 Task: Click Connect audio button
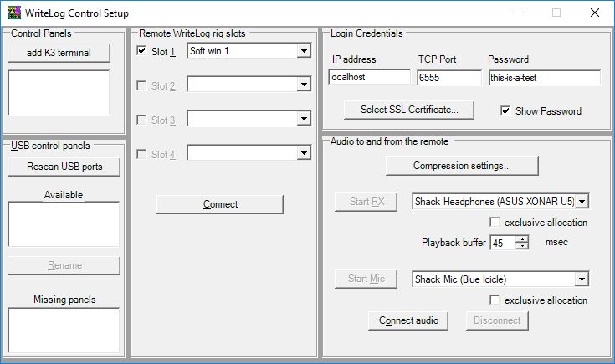pos(408,320)
